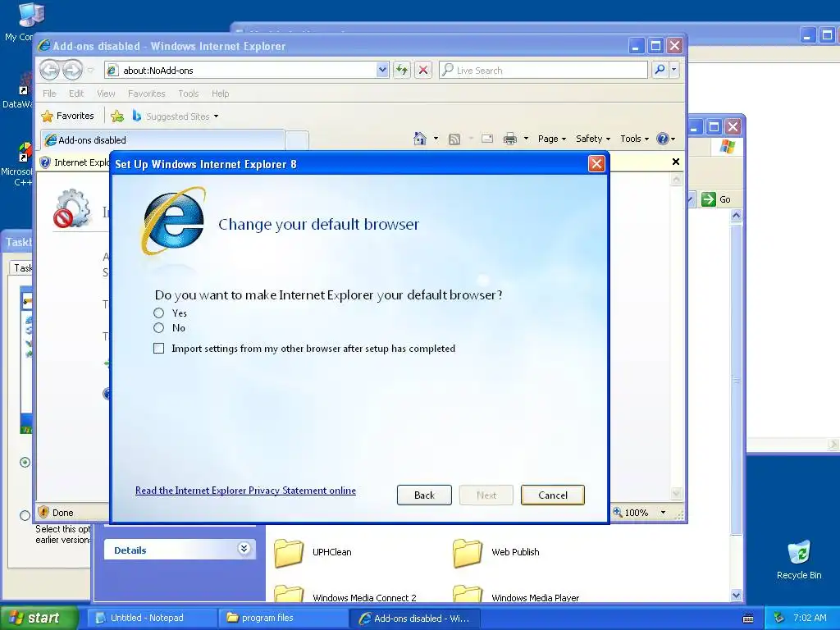The image size is (840, 630).
Task: Click the Go button in Explorer window
Action: (x=715, y=199)
